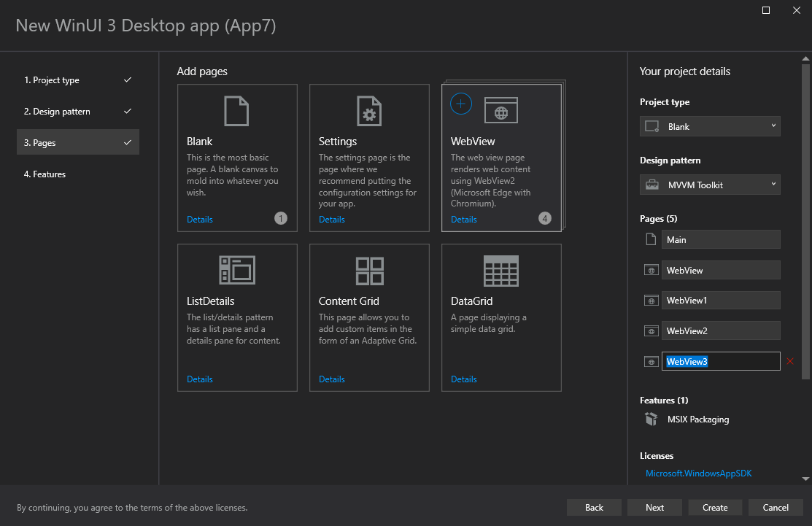Click the DataGrid table icon
This screenshot has width=812, height=526.
tap(500, 270)
